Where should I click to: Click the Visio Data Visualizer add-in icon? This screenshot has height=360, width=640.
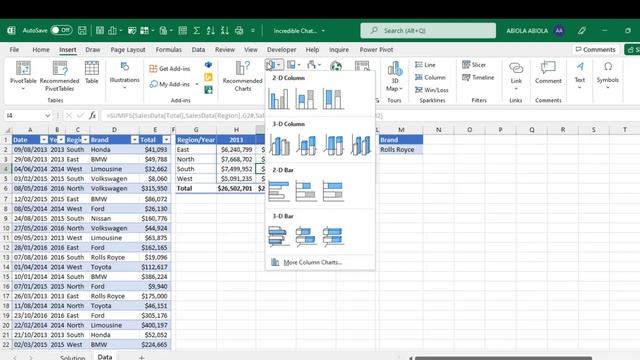[x=208, y=64]
